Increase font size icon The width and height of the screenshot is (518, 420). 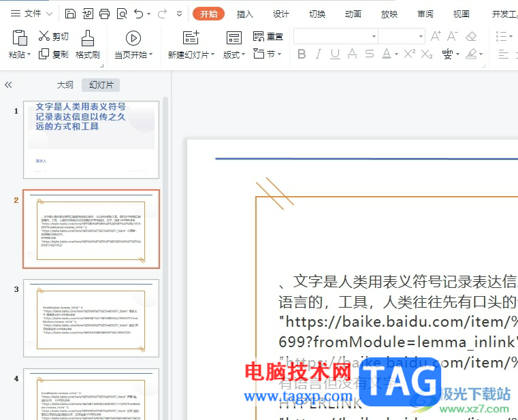pyautogui.click(x=436, y=36)
